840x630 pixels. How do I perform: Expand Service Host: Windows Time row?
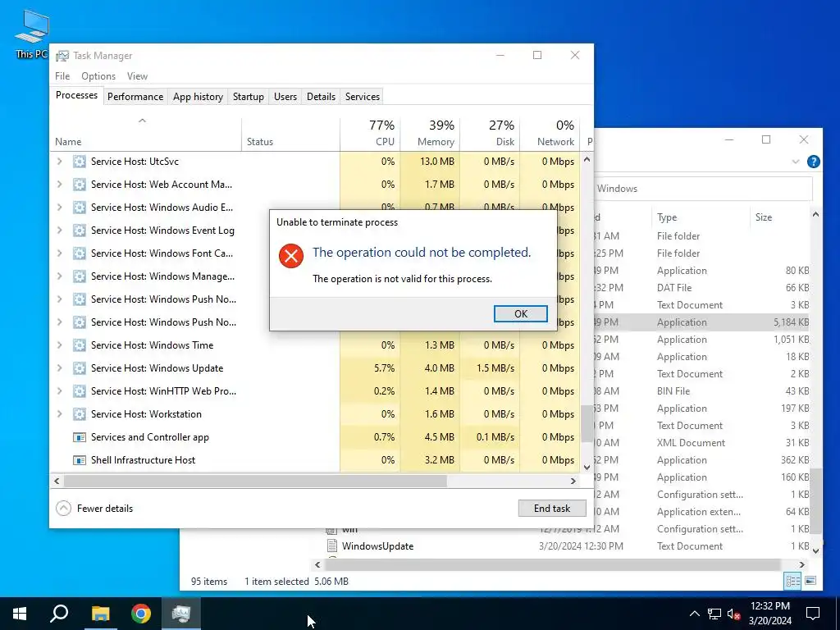59,345
